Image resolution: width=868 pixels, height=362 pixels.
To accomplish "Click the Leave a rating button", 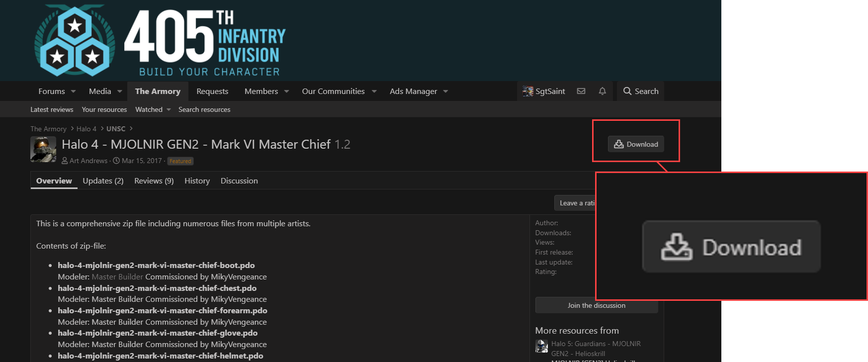I will click(575, 203).
